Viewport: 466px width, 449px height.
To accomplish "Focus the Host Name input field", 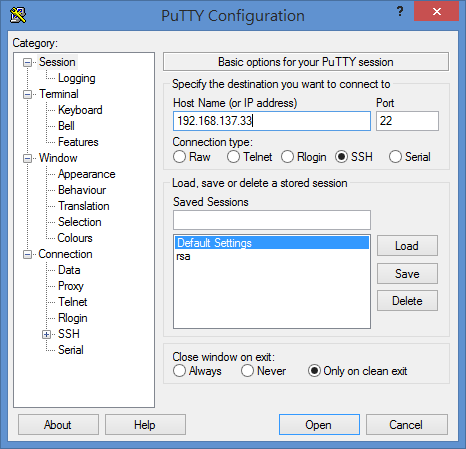I will point(272,121).
